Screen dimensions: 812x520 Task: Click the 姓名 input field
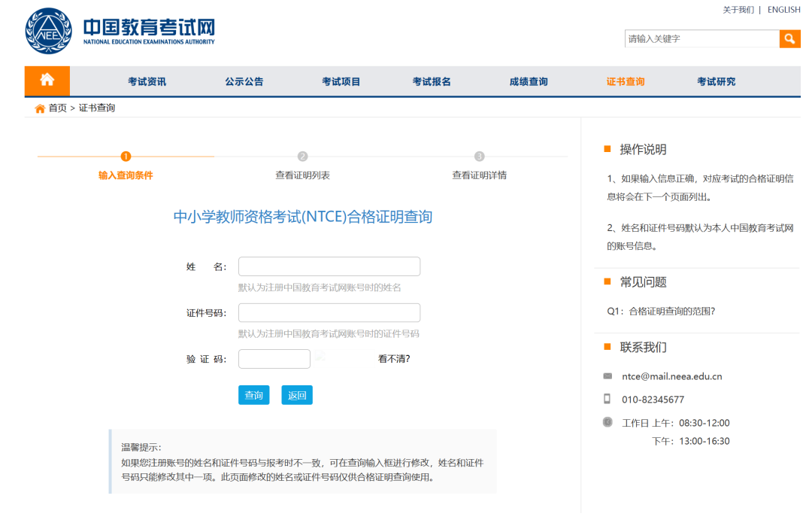(x=329, y=266)
